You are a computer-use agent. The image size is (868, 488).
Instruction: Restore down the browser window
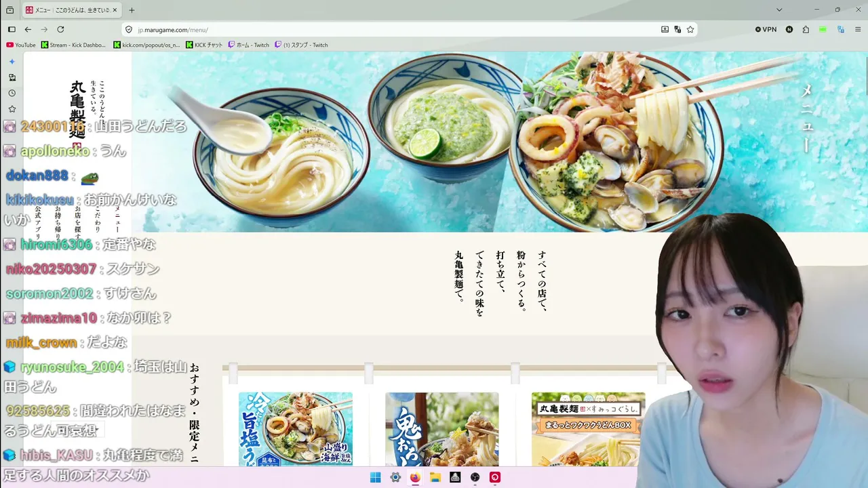point(837,10)
